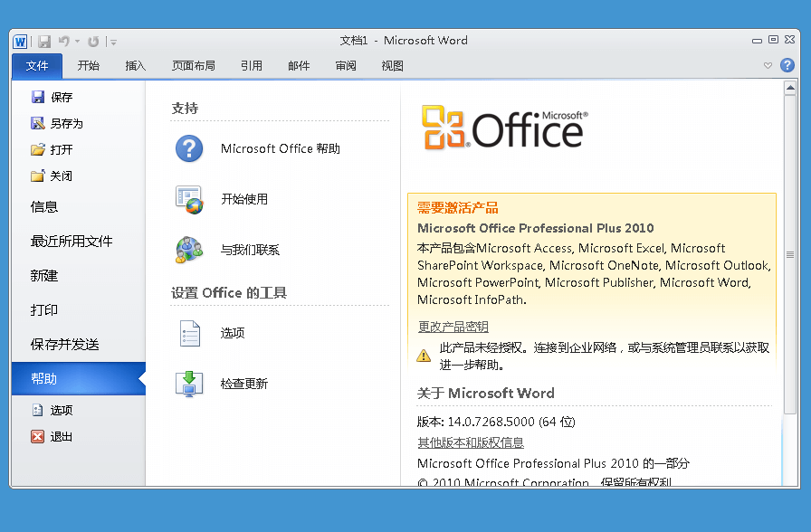The height and width of the screenshot is (532, 811).
Task: Go to the 页面布局 tab
Action: coord(194,66)
